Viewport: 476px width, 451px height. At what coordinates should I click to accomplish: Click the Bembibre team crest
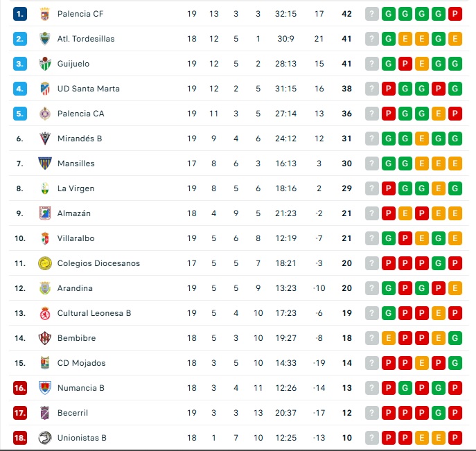pyautogui.click(x=45, y=338)
